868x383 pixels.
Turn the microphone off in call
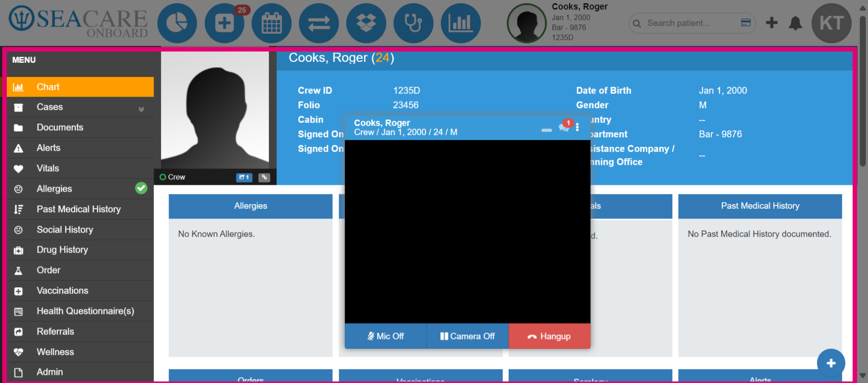point(386,336)
